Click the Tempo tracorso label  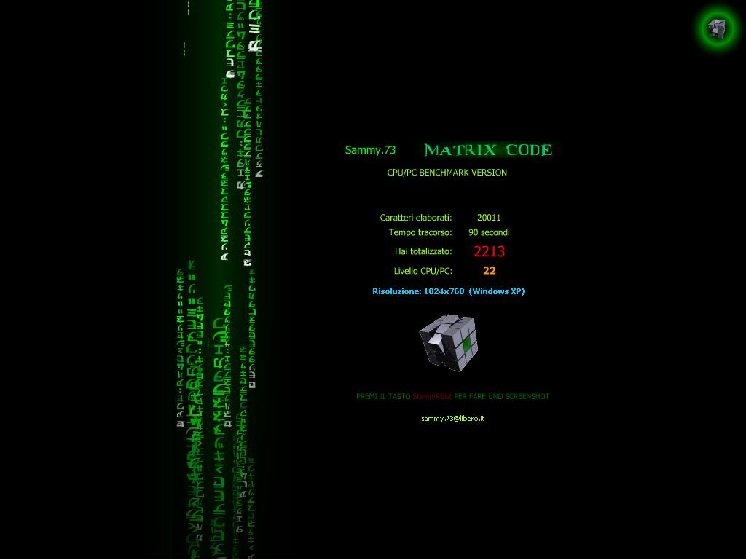click(420, 232)
